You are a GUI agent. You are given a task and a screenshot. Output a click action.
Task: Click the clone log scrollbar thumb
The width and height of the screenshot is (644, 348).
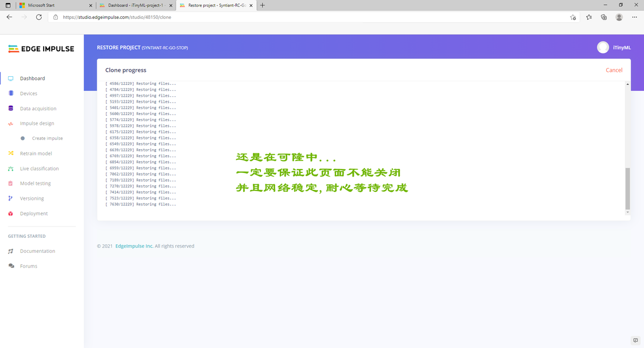click(628, 189)
